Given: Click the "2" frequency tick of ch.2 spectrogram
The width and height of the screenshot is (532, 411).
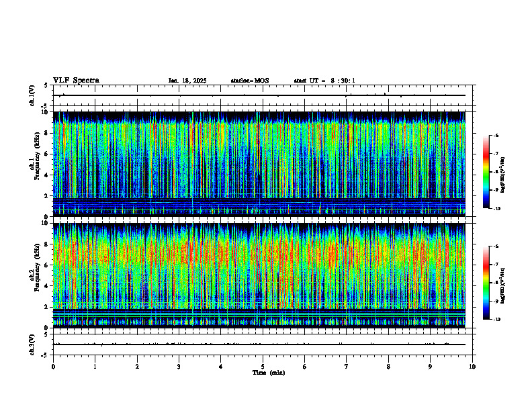Looking at the screenshot, I should [x=48, y=307].
